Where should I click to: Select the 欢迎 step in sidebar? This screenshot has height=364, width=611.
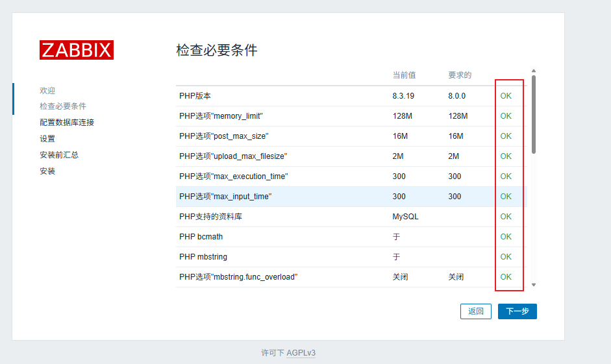(x=47, y=91)
